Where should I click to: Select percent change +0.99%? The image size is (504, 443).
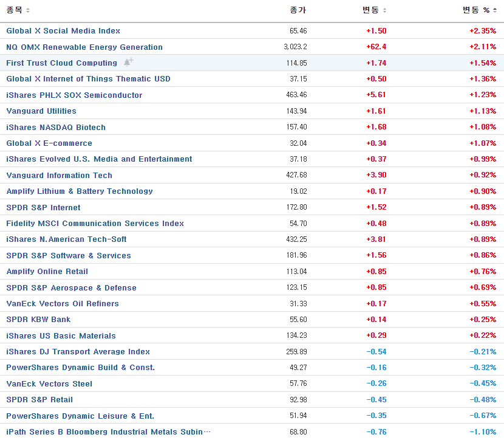pos(483,159)
